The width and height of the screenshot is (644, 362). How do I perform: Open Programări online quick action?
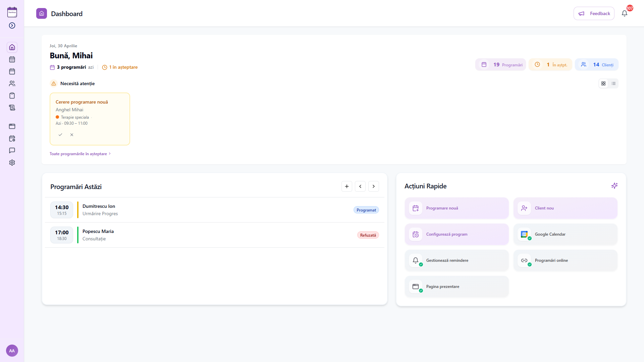(566, 260)
